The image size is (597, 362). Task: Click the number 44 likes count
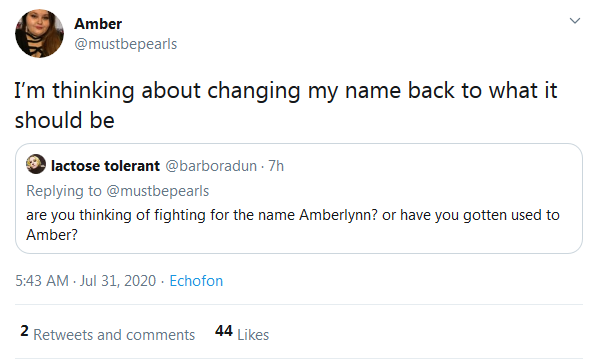224,331
